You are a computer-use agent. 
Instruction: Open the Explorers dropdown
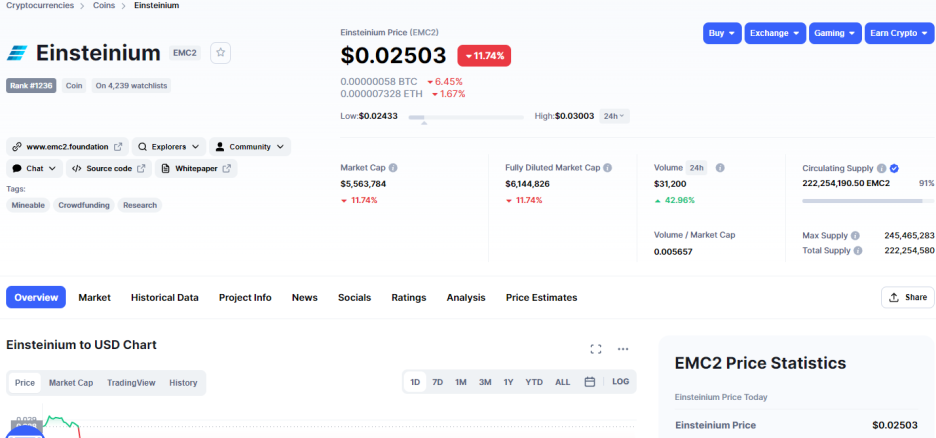point(169,147)
